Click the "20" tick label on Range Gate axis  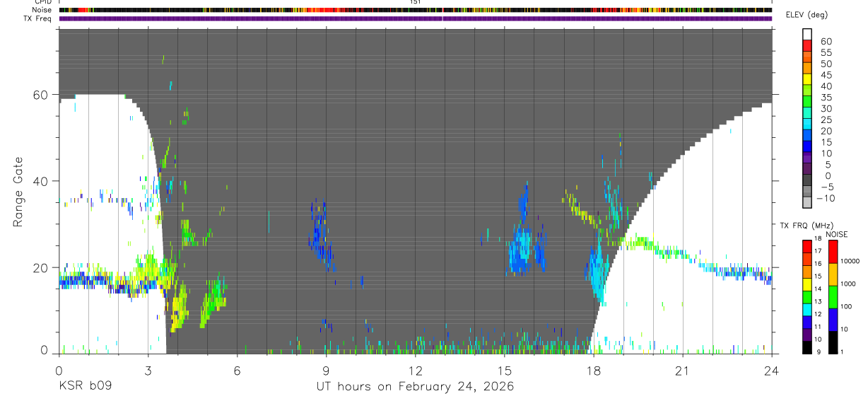click(42, 268)
